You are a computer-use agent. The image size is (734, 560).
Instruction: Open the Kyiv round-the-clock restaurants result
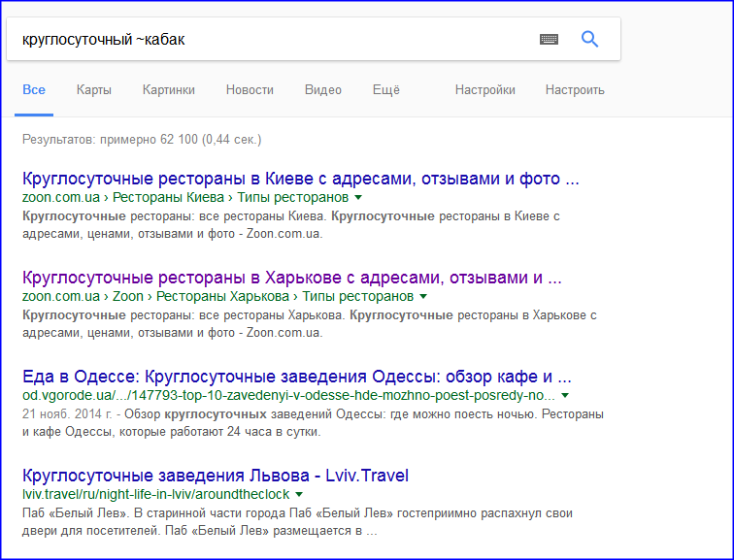300,180
